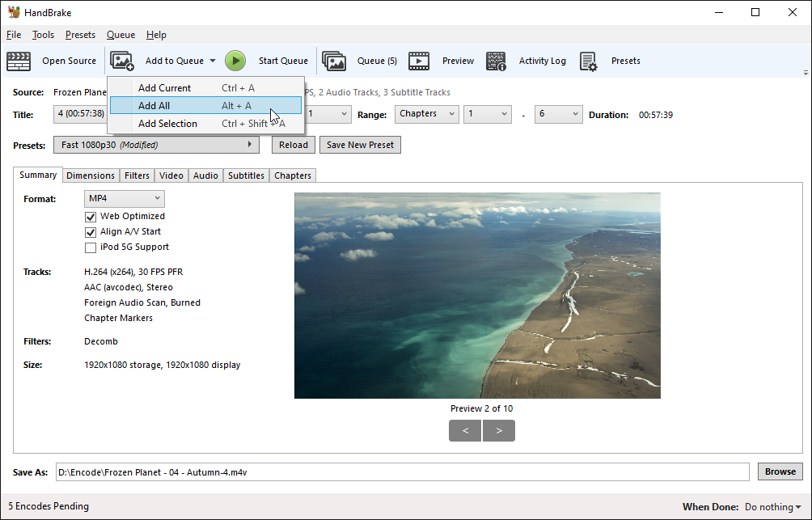The width and height of the screenshot is (812, 520).
Task: Click the Save New Preset button
Action: (x=360, y=145)
